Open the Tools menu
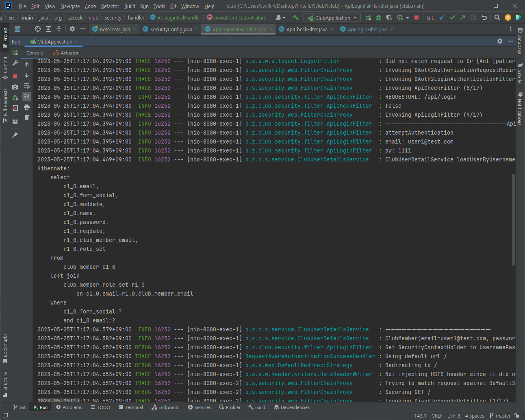This screenshot has height=420, width=525. [159, 6]
